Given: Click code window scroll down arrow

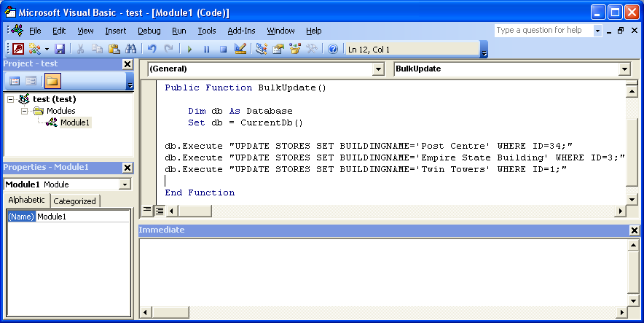Looking at the screenshot, I should (x=632, y=200).
